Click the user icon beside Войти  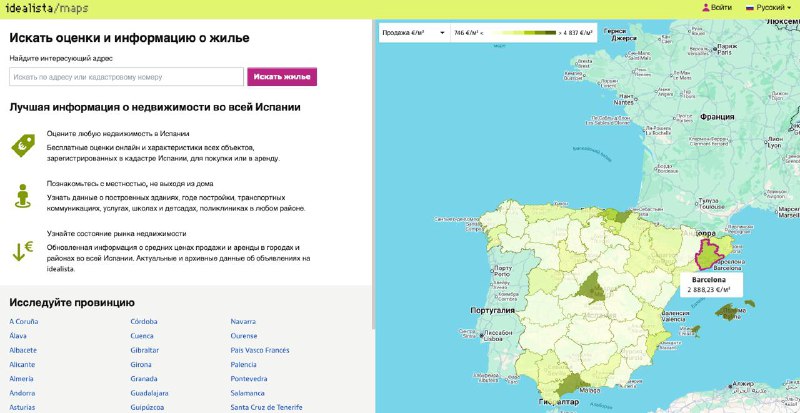click(706, 7)
